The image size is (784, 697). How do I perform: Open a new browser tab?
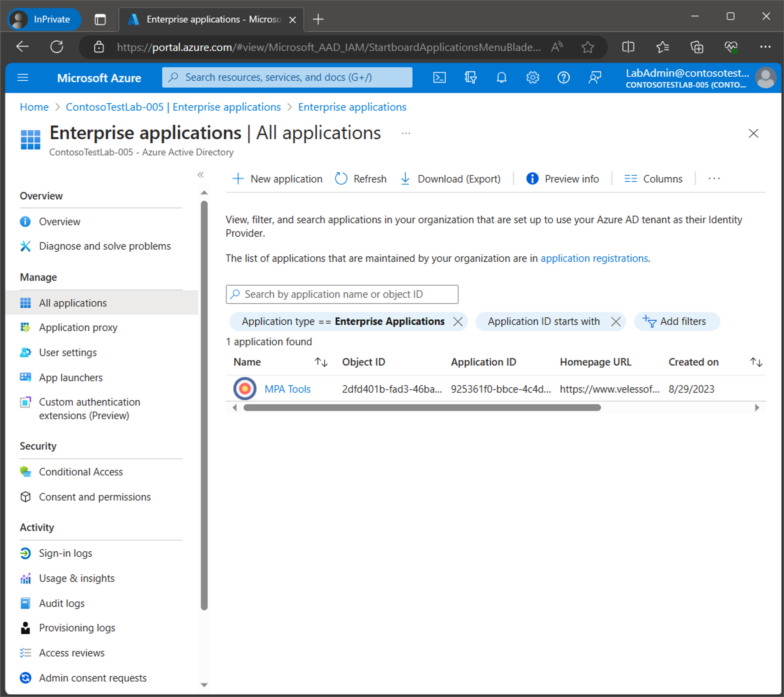(x=318, y=19)
